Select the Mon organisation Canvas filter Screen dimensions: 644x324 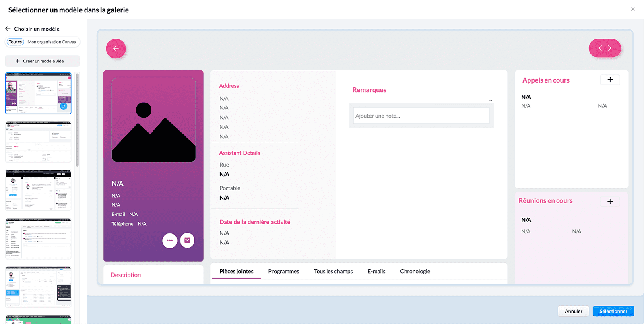click(52, 42)
